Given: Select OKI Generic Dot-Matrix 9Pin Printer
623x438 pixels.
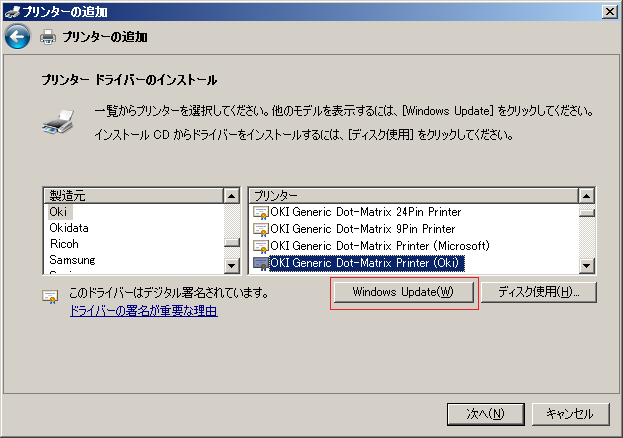Looking at the screenshot, I should 363,229.
